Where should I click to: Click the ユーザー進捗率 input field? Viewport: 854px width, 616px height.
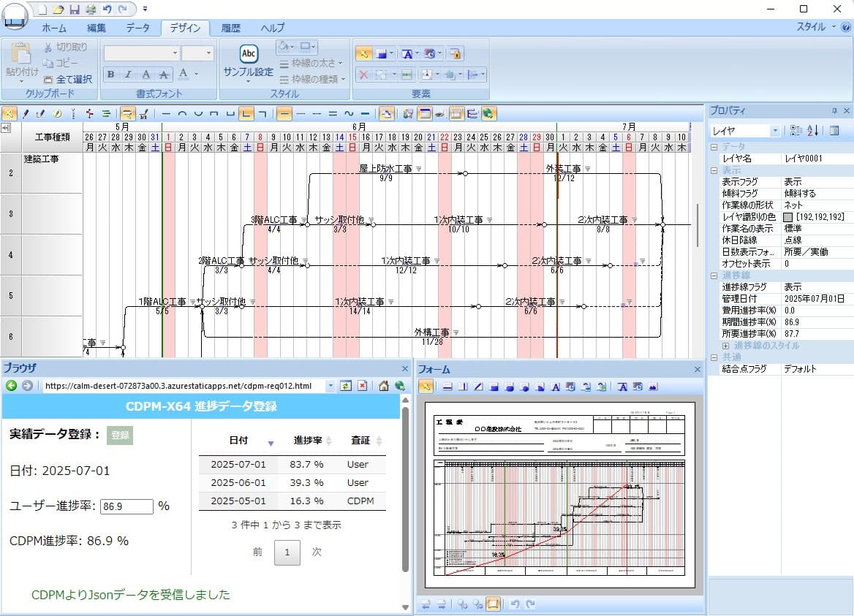[x=127, y=506]
